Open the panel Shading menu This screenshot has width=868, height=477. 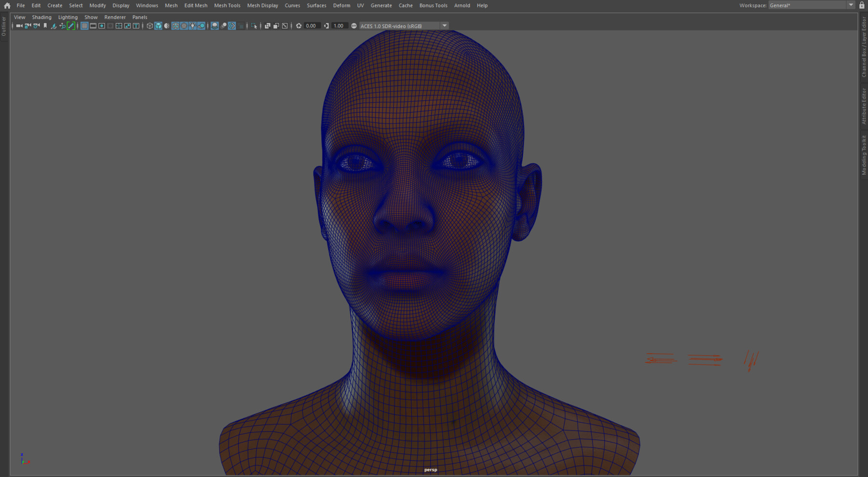click(x=41, y=17)
